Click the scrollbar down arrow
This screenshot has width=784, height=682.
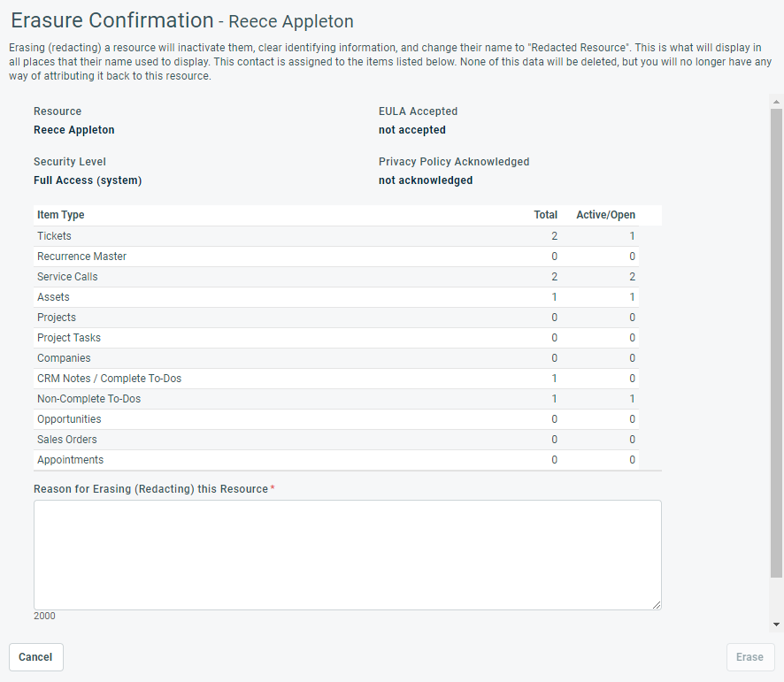[776, 625]
